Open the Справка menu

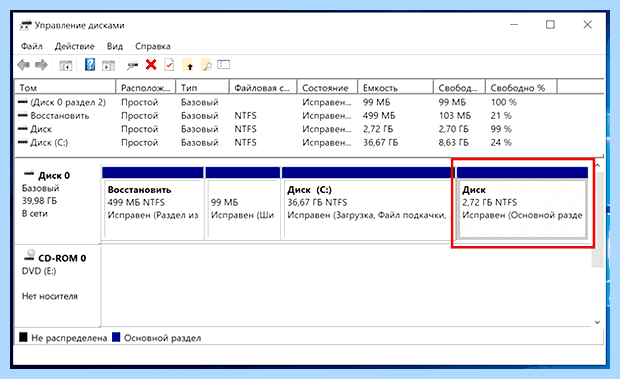pos(153,46)
